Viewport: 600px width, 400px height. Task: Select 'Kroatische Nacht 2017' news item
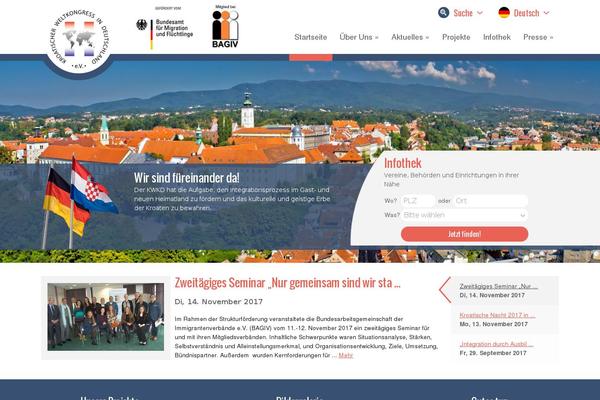click(x=497, y=315)
